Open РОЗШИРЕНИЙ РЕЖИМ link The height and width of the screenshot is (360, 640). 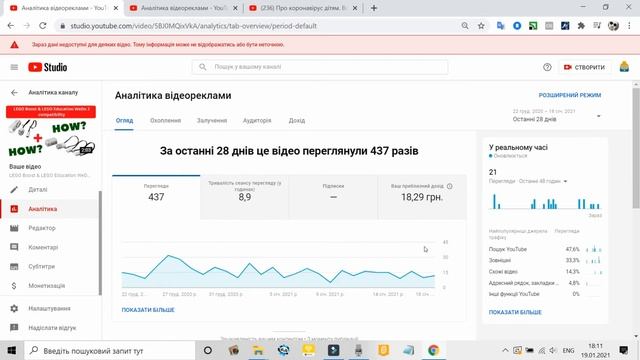[569, 95]
